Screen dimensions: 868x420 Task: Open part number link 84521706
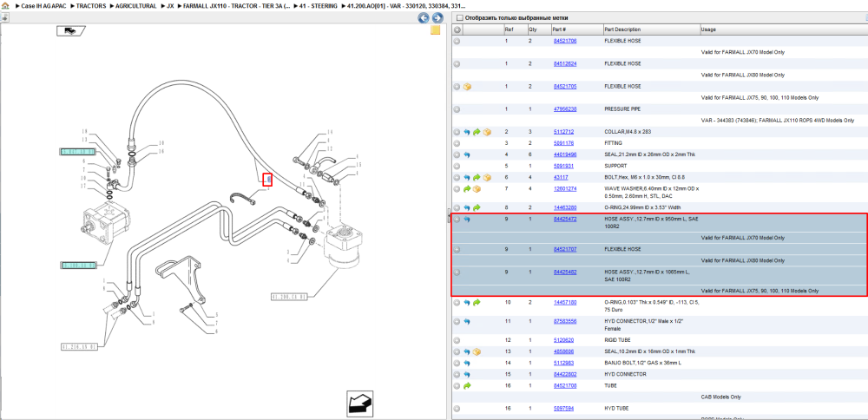coord(565,41)
